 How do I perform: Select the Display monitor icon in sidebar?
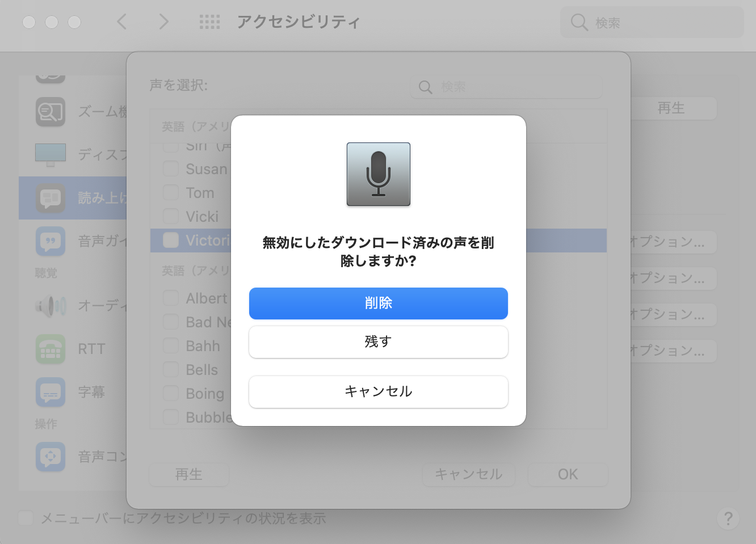click(x=51, y=154)
